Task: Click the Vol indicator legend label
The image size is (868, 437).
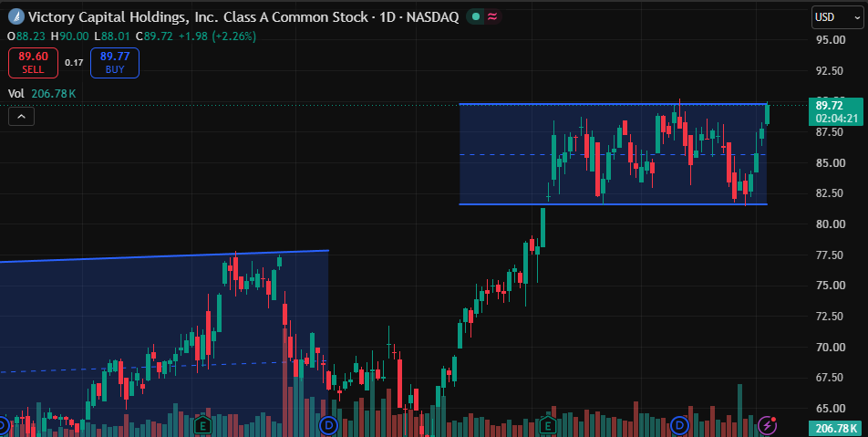Action: 16,94
